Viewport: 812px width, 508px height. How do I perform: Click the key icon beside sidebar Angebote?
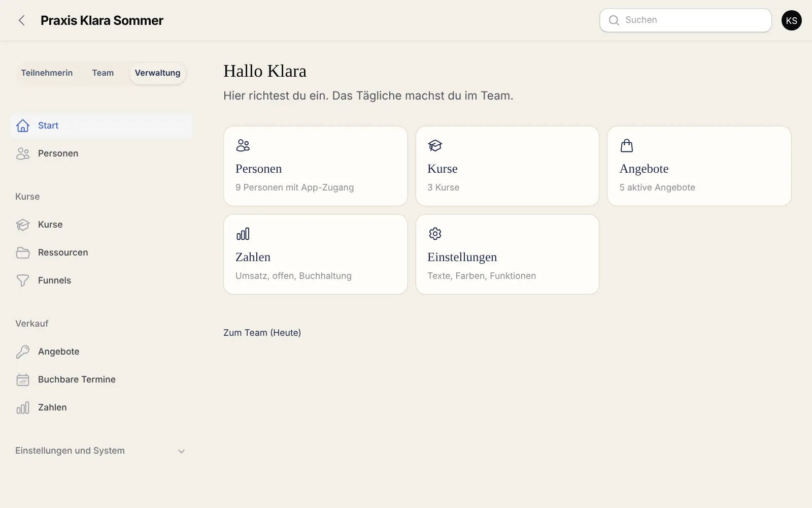(x=23, y=352)
